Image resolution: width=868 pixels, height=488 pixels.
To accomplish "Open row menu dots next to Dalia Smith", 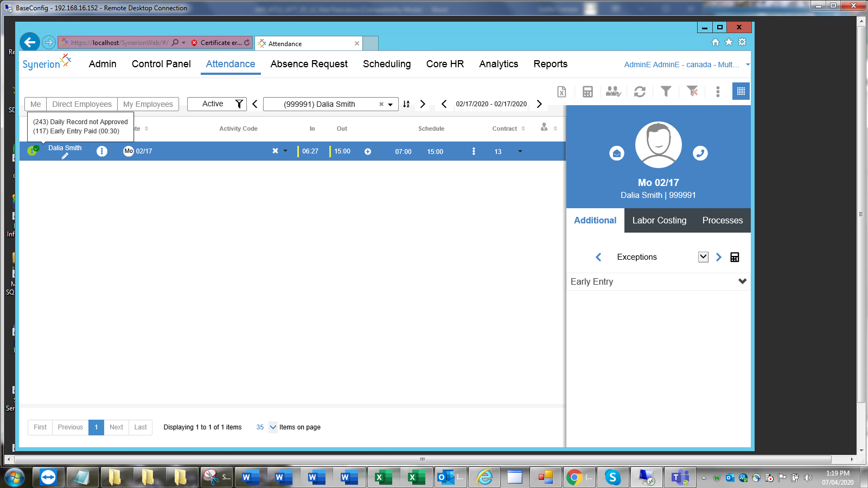I will tap(101, 151).
